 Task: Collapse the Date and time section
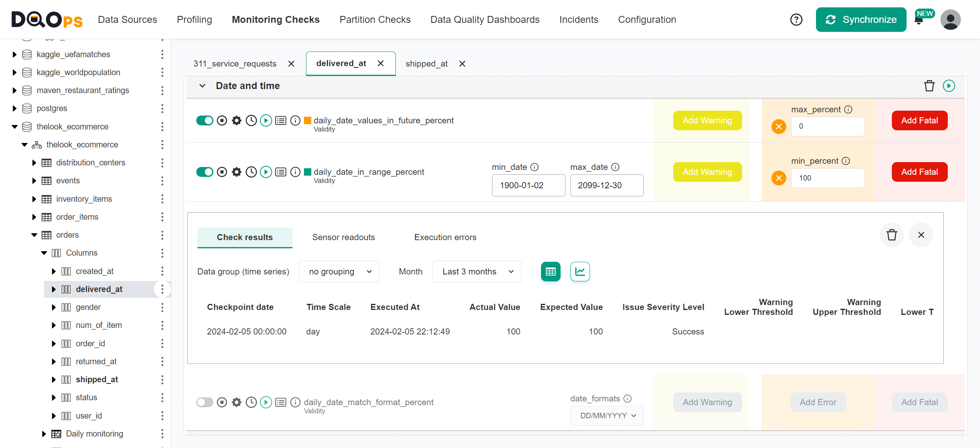(x=202, y=86)
